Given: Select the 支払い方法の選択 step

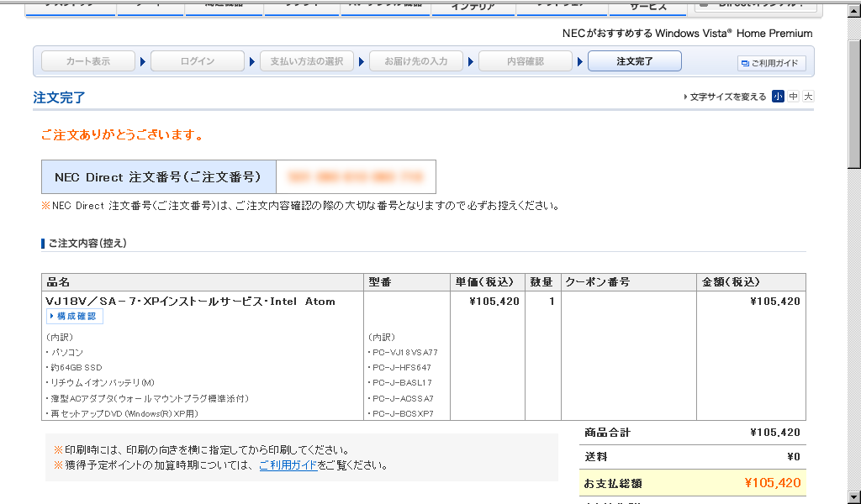Looking at the screenshot, I should 306,60.
